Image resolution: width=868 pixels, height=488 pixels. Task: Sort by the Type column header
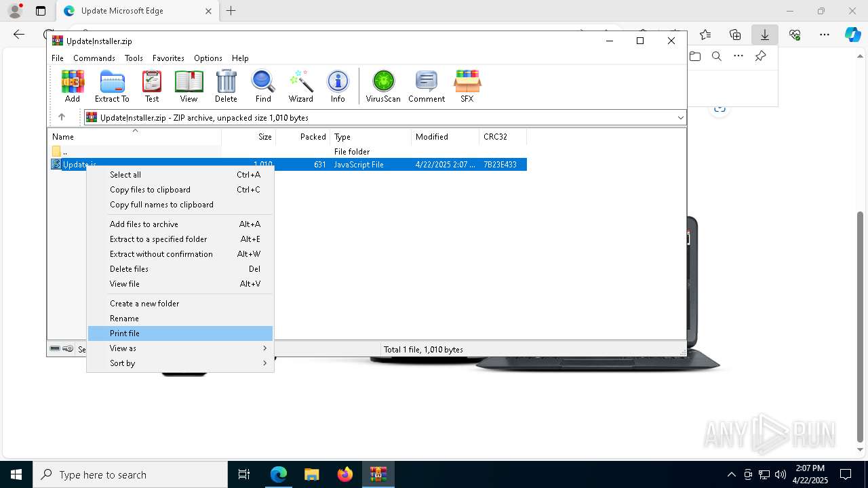click(371, 136)
